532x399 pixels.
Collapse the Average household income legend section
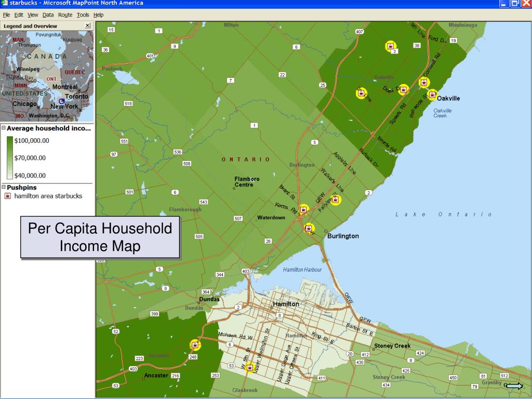coord(4,128)
